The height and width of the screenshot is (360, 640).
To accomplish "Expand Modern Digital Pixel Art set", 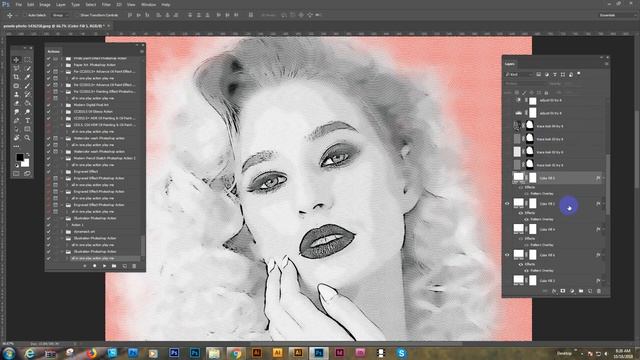I will pos(62,105).
